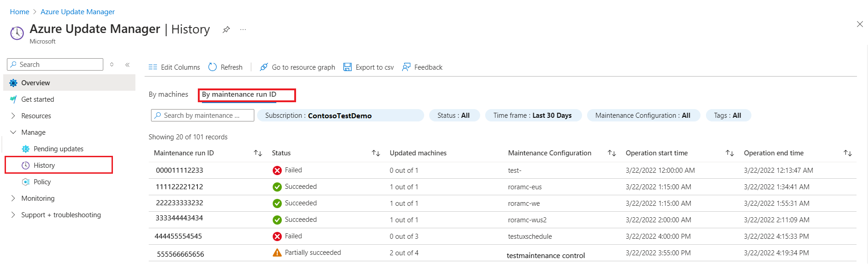Click the Overview gear icon in sidebar
Screen dimensions: 868x264
pos(13,83)
